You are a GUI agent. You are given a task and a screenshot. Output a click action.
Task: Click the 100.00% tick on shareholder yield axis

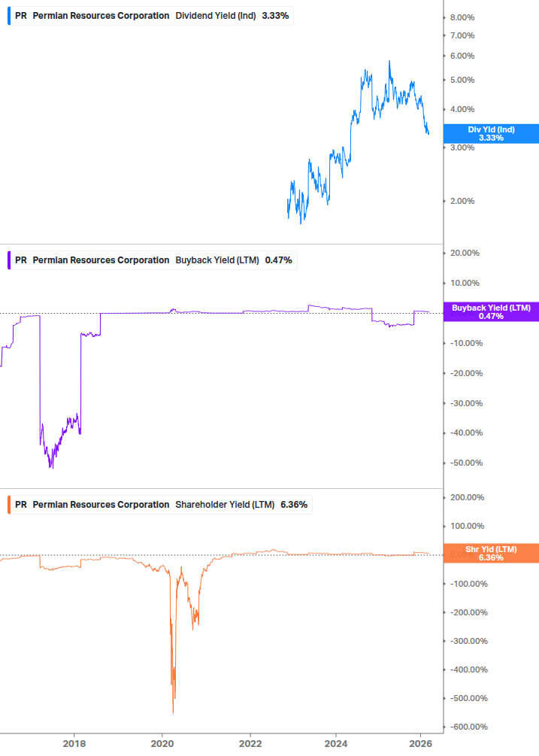click(x=468, y=526)
